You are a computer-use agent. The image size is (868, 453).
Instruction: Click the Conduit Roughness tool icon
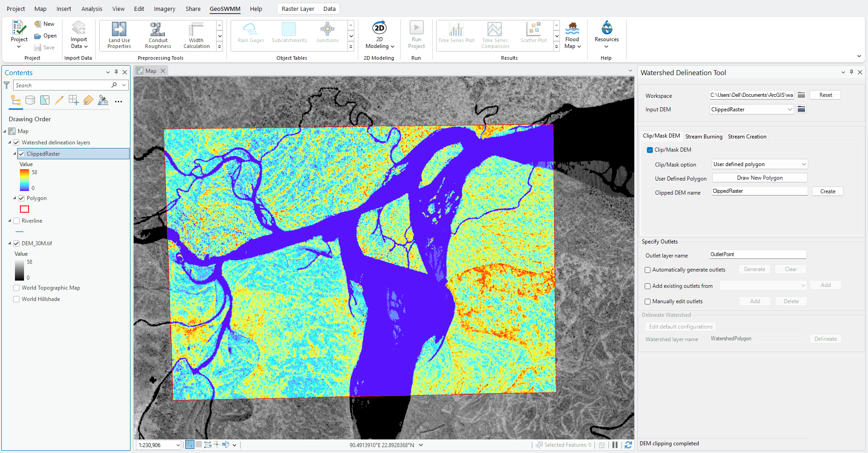pos(158,30)
